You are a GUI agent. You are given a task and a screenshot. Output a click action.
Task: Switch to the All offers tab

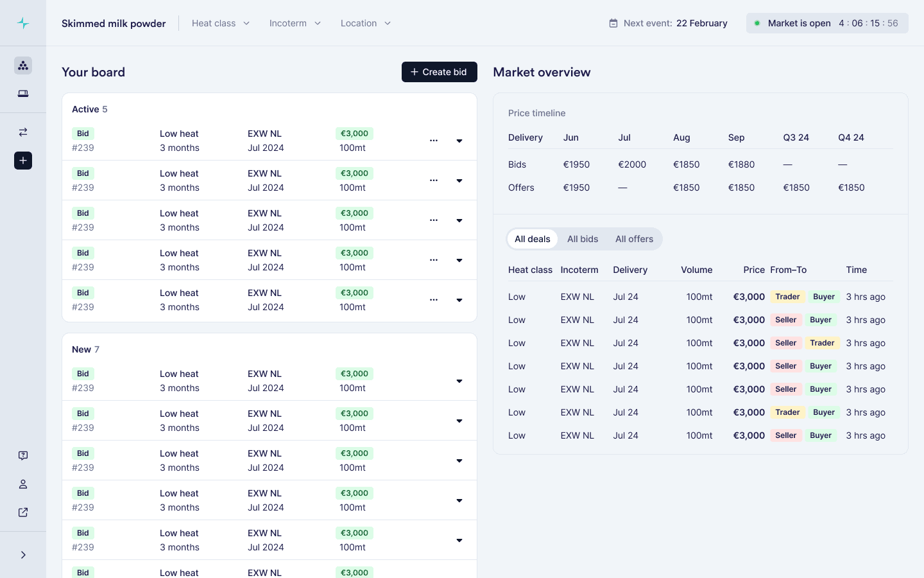(634, 239)
